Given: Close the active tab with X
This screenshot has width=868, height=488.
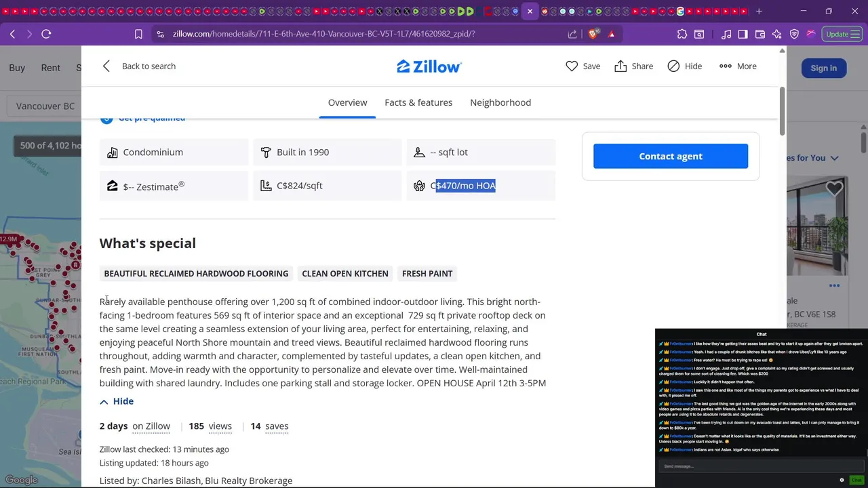Looking at the screenshot, I should click(530, 12).
